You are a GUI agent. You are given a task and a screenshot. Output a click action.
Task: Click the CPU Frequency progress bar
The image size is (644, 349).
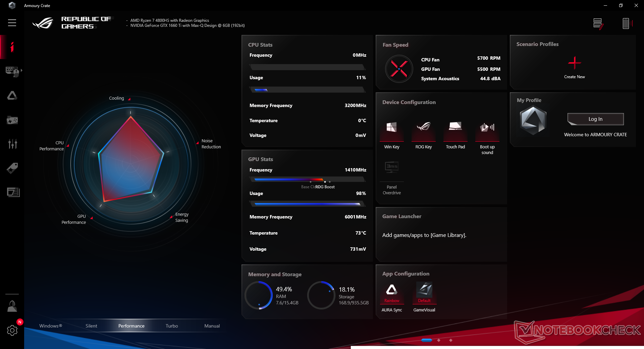click(x=308, y=67)
